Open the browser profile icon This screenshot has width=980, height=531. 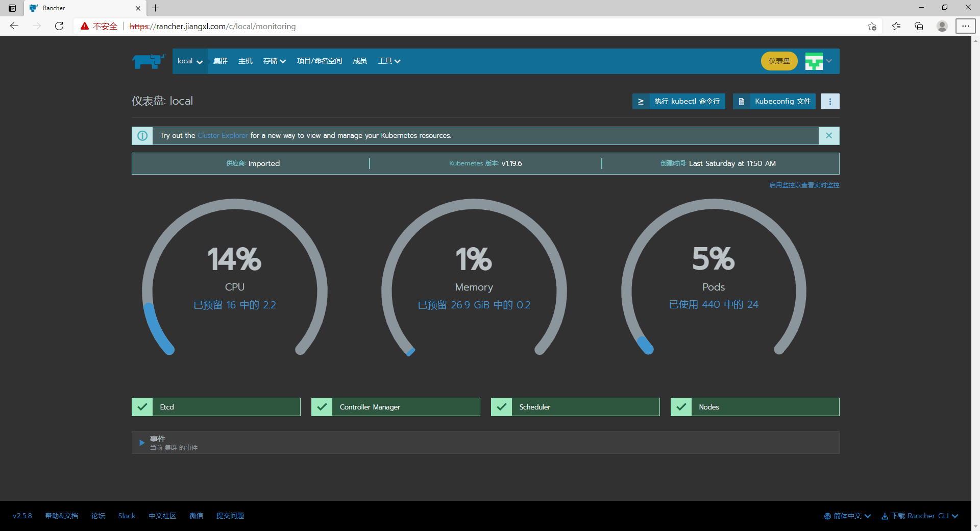pyautogui.click(x=942, y=26)
